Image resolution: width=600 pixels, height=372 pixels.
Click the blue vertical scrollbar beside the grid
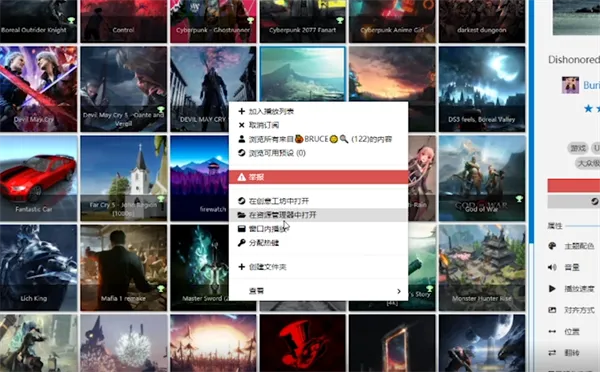pos(531,122)
